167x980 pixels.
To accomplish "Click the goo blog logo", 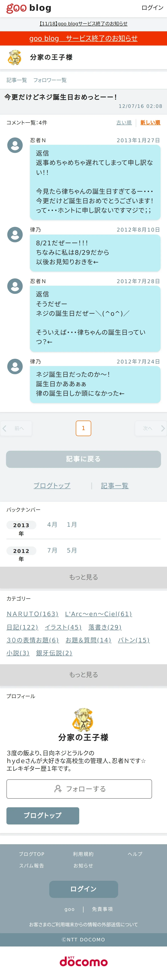I will pyautogui.click(x=29, y=8).
